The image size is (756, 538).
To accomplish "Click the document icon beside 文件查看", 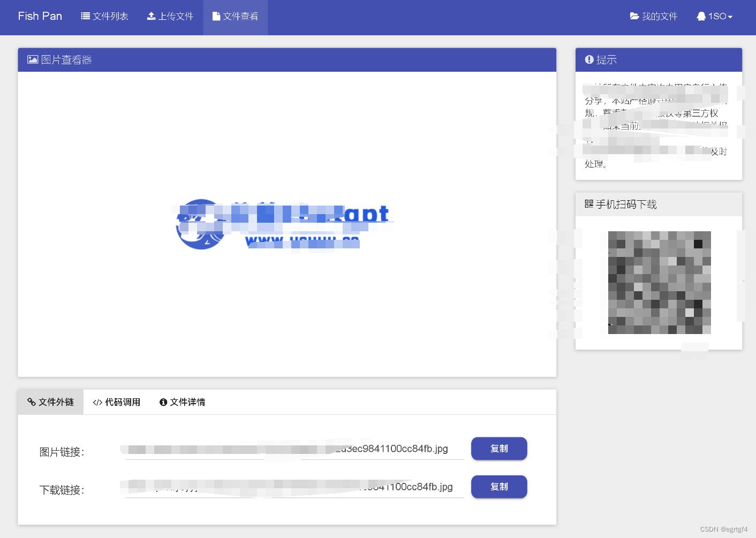I will click(215, 16).
